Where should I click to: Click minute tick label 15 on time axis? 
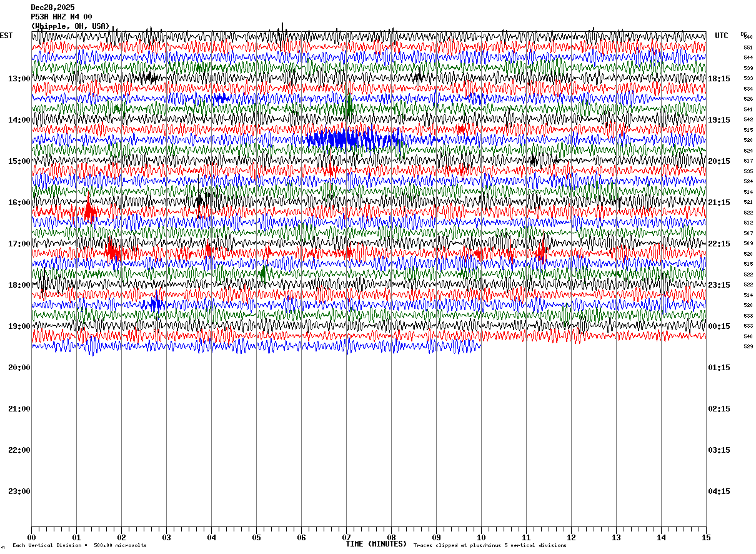(705, 537)
